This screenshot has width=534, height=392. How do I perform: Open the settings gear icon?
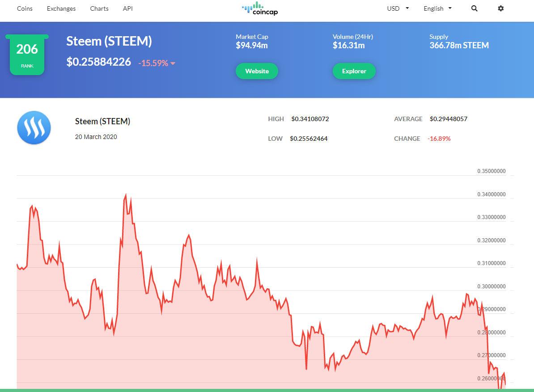(x=500, y=8)
